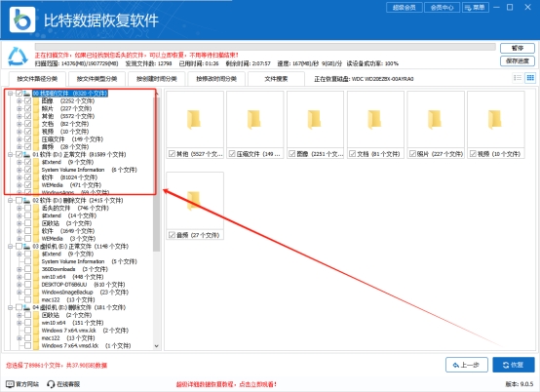This screenshot has width=540, height=392.
Task: Open the 会员中心 button
Action: [x=442, y=7]
